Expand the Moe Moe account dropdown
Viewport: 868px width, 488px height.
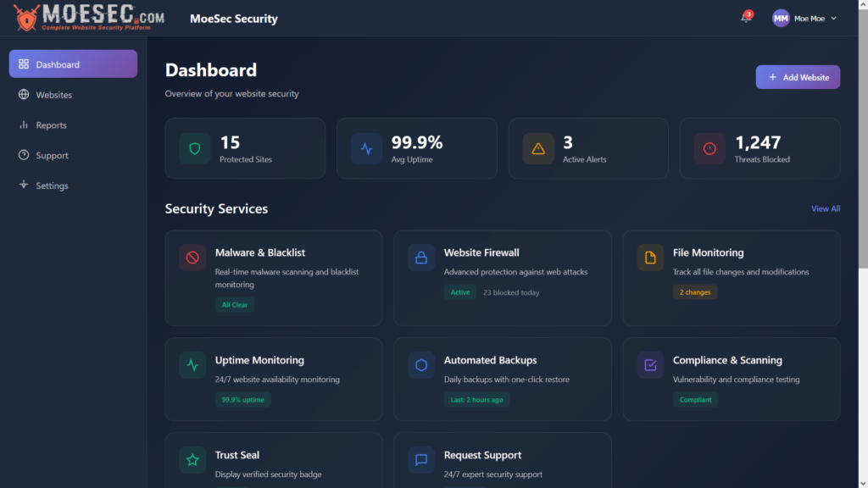811,18
